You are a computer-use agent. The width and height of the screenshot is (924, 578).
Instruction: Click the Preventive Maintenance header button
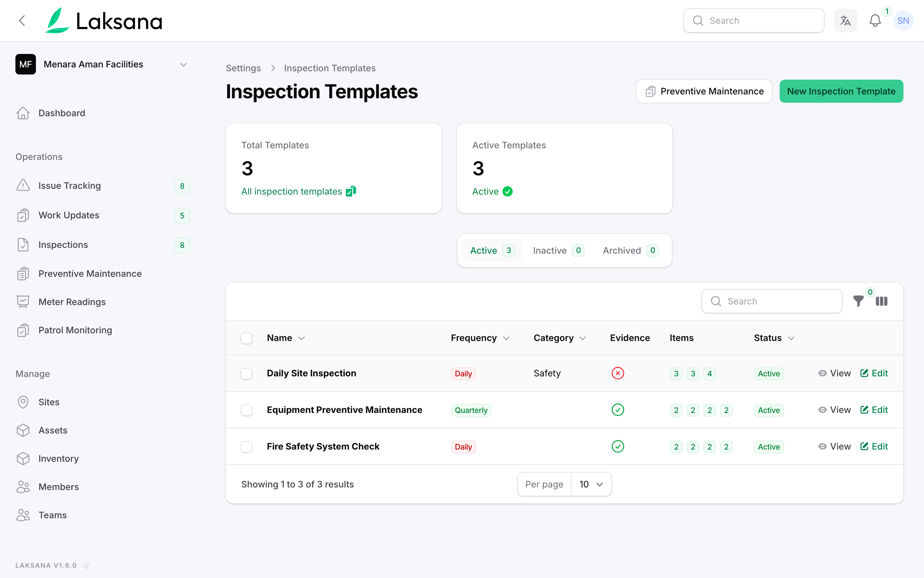704,92
